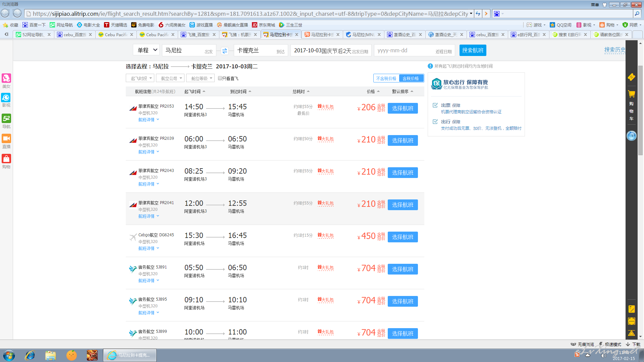The width and height of the screenshot is (644, 362).
Task: Open Internet Explorer from taskbar
Action: click(30, 355)
